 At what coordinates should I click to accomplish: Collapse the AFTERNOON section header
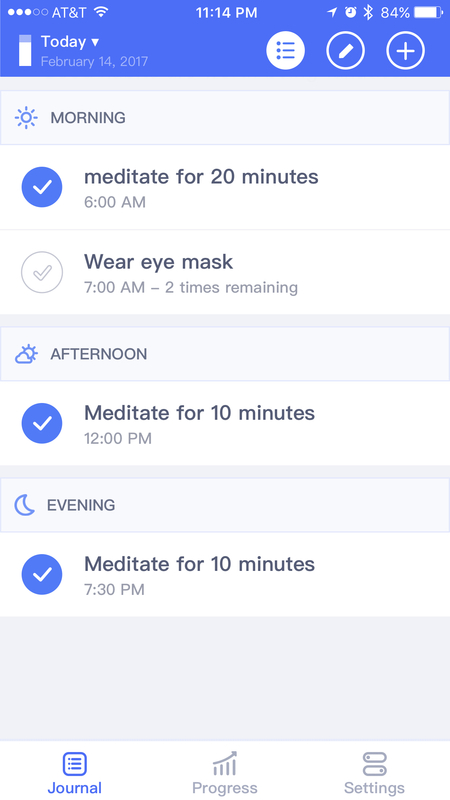(225, 354)
